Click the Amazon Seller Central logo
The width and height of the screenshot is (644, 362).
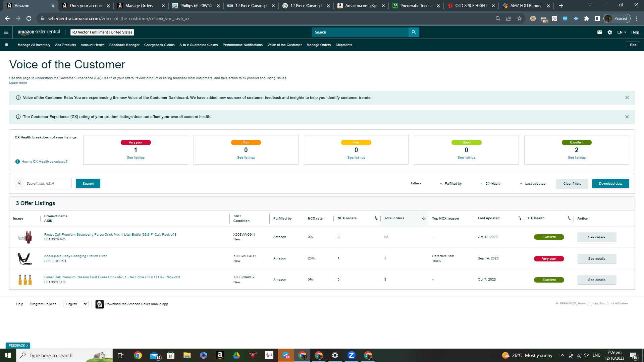click(39, 32)
